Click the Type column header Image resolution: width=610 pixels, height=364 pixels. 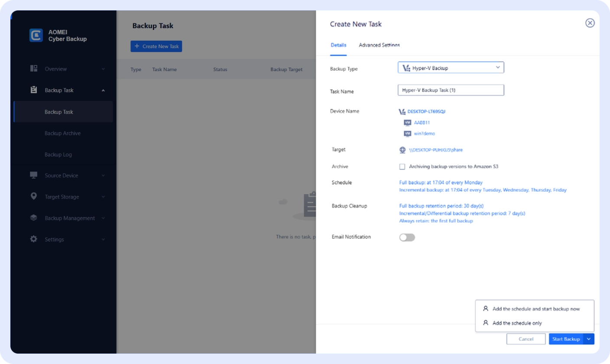(x=136, y=69)
